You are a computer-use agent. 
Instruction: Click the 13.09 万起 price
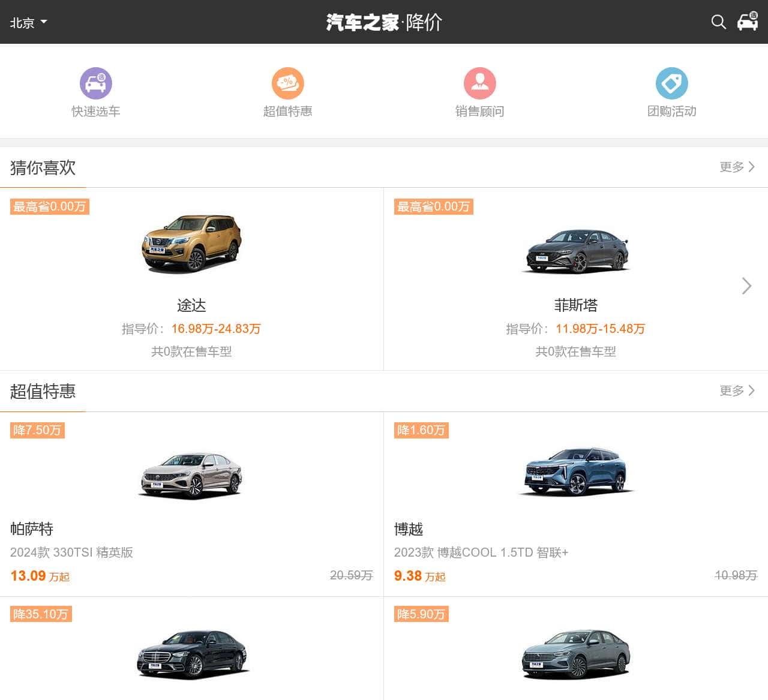[40, 576]
